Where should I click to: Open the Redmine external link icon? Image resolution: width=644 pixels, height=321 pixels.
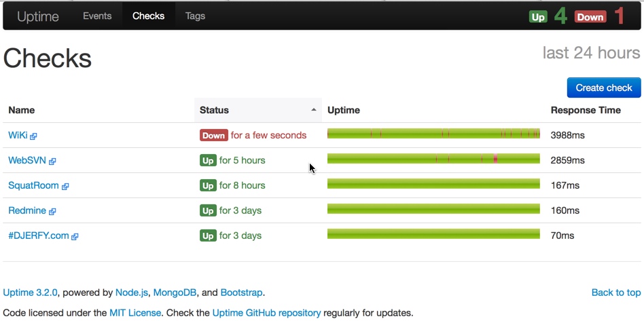click(x=52, y=212)
